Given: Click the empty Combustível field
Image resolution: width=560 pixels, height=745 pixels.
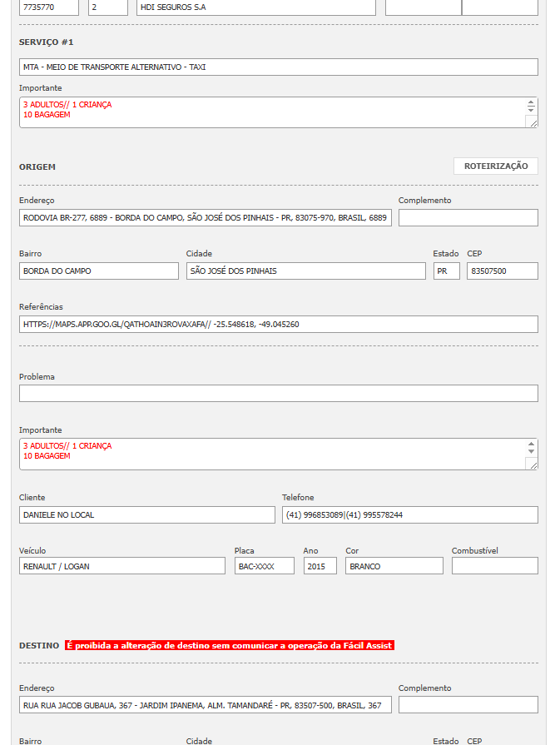Looking at the screenshot, I should (494, 566).
